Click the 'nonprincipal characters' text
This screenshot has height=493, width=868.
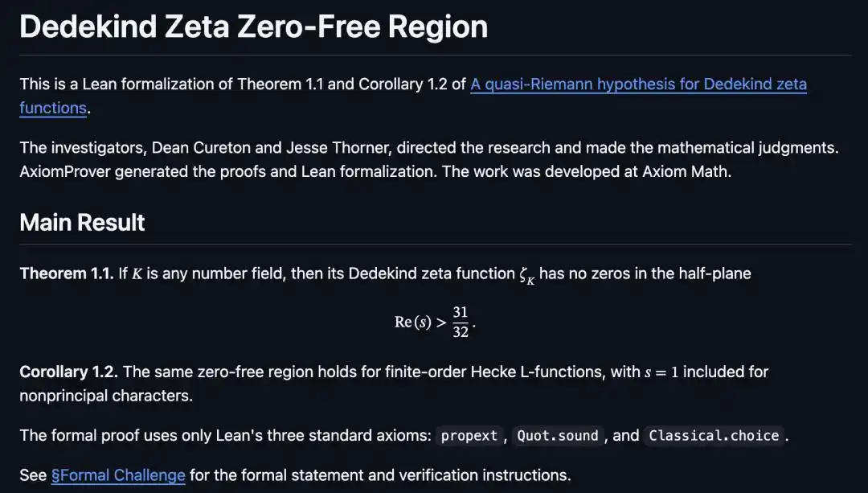pos(104,396)
